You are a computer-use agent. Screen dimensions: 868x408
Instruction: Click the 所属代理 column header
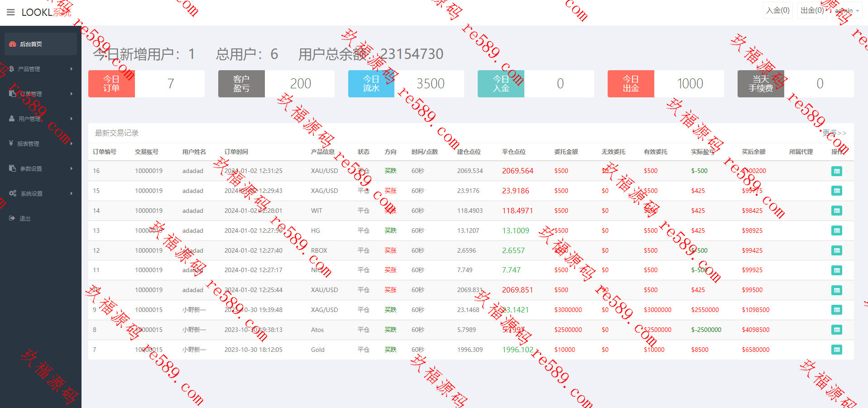pos(801,152)
